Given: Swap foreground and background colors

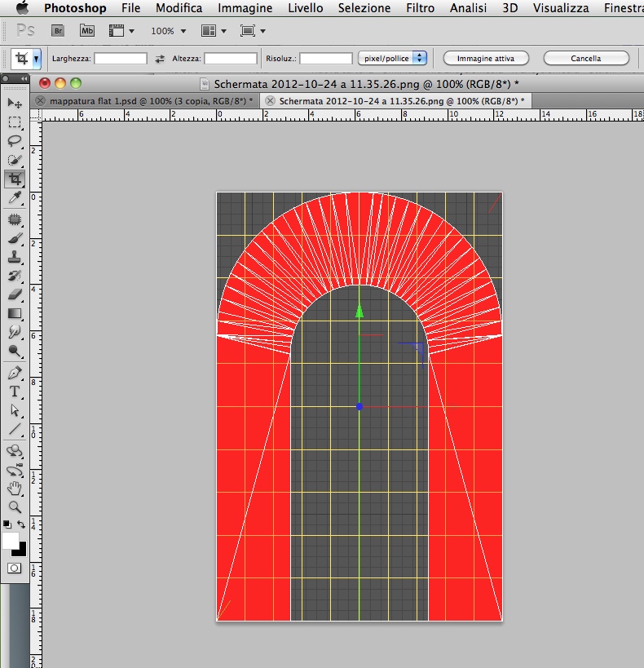Looking at the screenshot, I should [x=22, y=524].
